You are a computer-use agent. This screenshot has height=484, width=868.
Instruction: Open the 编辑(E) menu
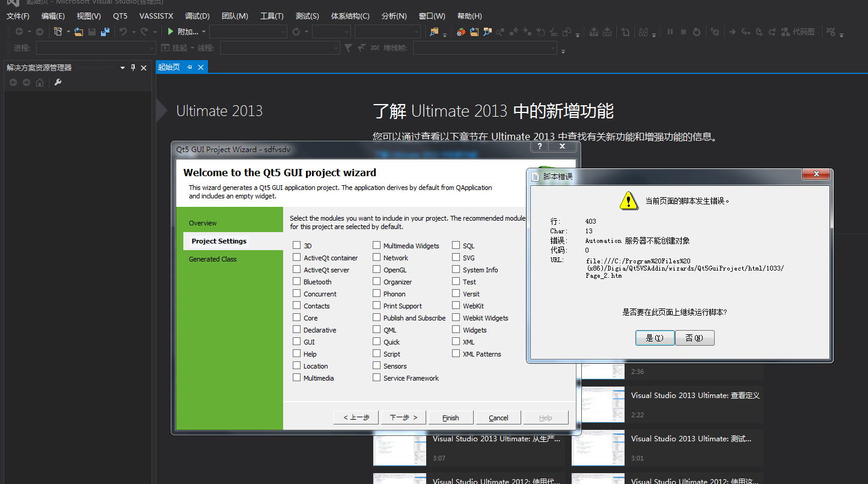[53, 16]
